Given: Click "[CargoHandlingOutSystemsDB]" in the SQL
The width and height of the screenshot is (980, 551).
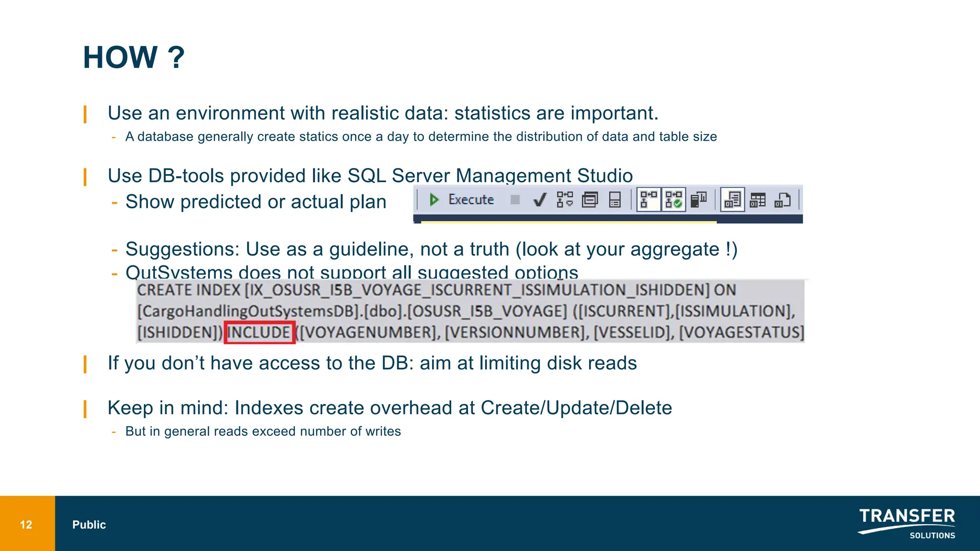Looking at the screenshot, I should (x=248, y=311).
